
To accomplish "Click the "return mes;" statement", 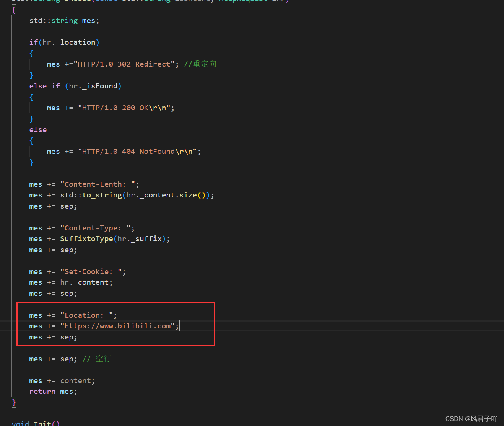I will pyautogui.click(x=53, y=392).
